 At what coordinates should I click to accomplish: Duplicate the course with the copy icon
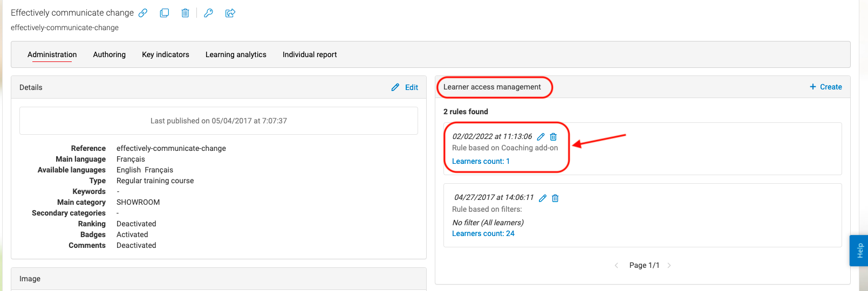165,13
